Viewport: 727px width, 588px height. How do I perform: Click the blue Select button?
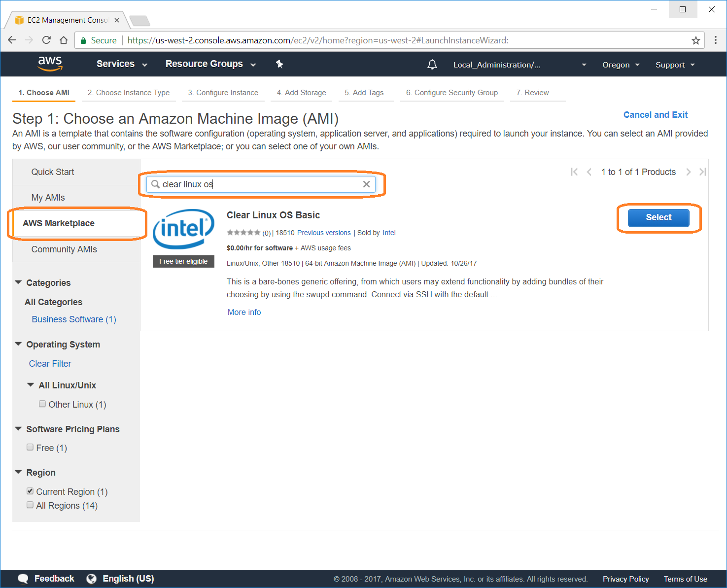658,217
